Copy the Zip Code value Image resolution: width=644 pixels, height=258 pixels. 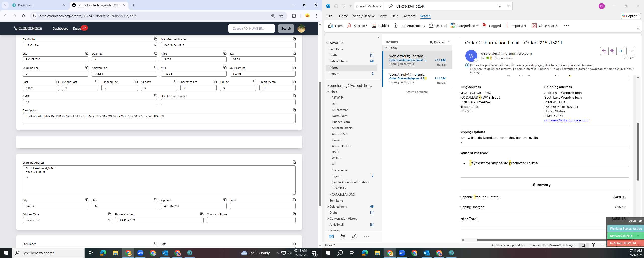[225, 200]
